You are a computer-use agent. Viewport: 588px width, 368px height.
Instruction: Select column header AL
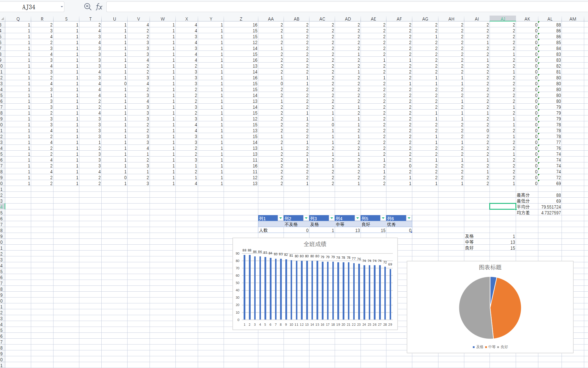(550, 19)
